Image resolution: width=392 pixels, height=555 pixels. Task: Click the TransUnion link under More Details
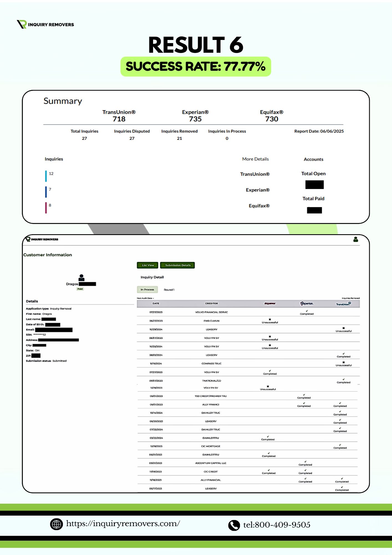255,174
